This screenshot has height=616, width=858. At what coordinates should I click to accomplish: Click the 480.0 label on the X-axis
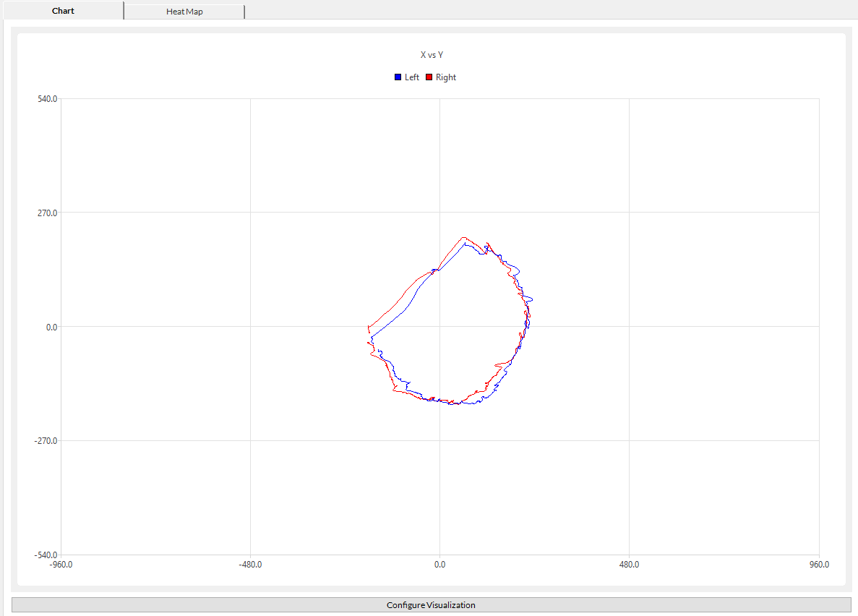tap(629, 565)
